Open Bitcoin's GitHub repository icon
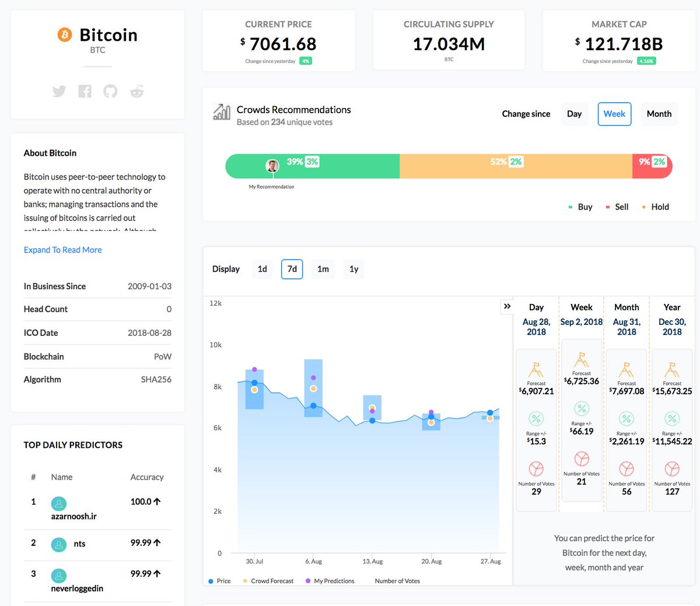The image size is (700, 606). (x=110, y=91)
